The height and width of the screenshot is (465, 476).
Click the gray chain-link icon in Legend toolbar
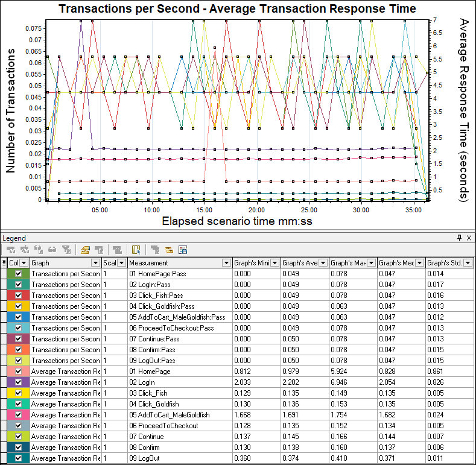click(52, 250)
